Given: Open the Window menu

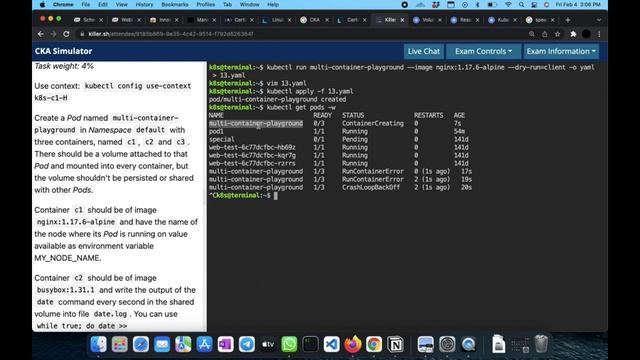Looking at the screenshot, I should [x=249, y=4].
